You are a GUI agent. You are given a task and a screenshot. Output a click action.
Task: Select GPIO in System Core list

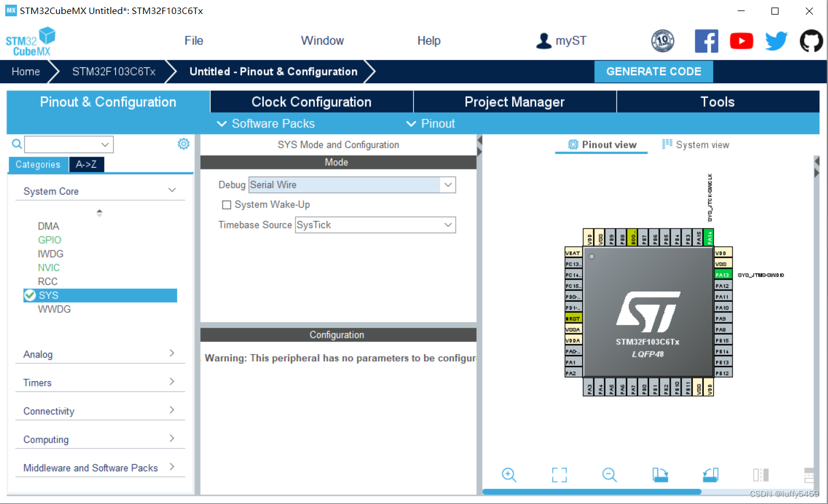click(x=50, y=240)
